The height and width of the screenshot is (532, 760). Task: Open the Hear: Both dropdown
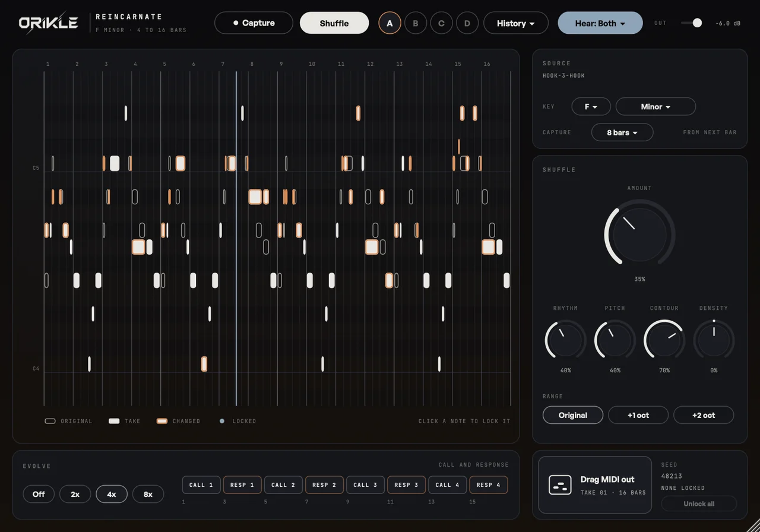(x=600, y=23)
